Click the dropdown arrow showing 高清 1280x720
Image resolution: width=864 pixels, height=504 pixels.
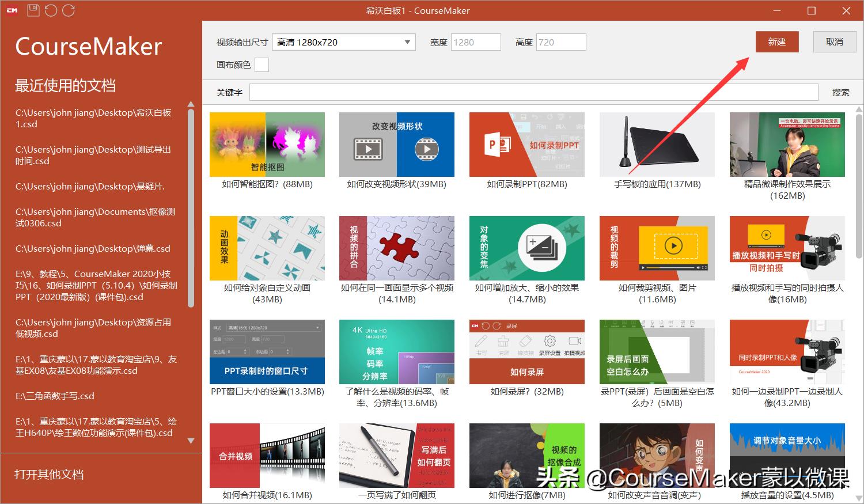point(407,41)
